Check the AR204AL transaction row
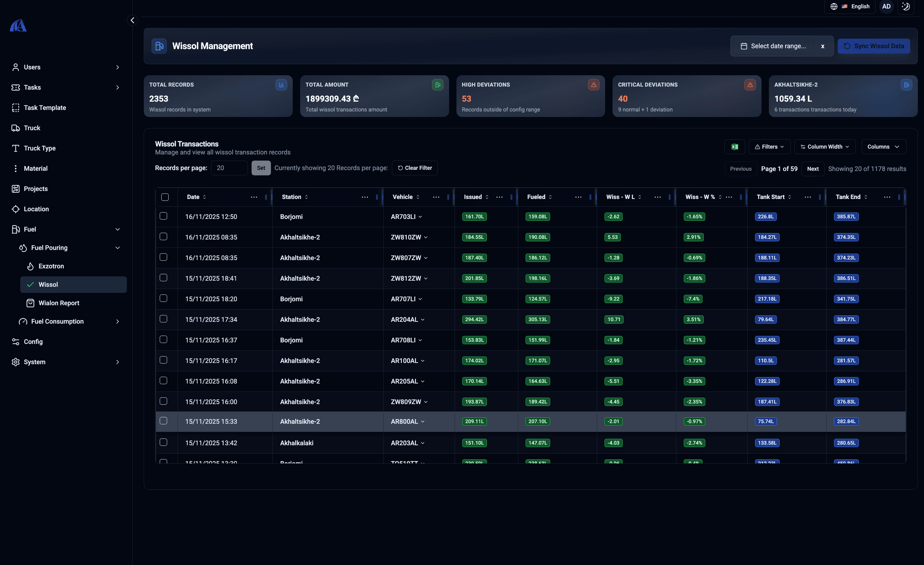924x565 pixels. click(x=163, y=319)
